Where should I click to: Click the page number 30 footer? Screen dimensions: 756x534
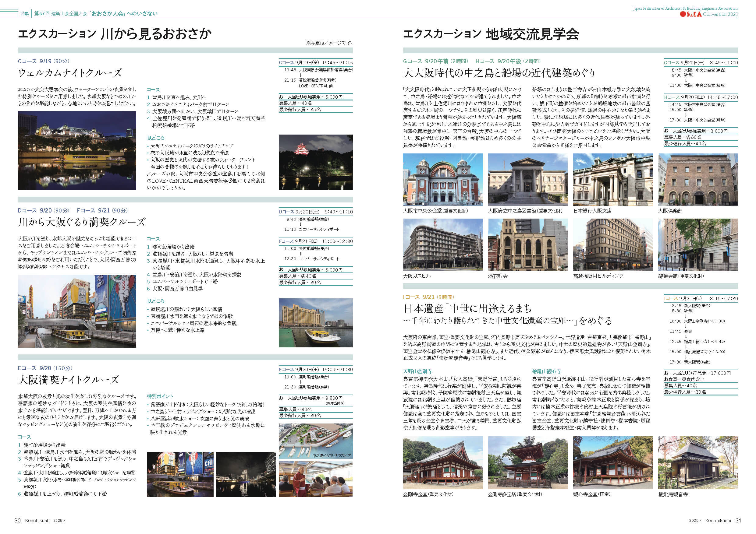(x=17, y=520)
